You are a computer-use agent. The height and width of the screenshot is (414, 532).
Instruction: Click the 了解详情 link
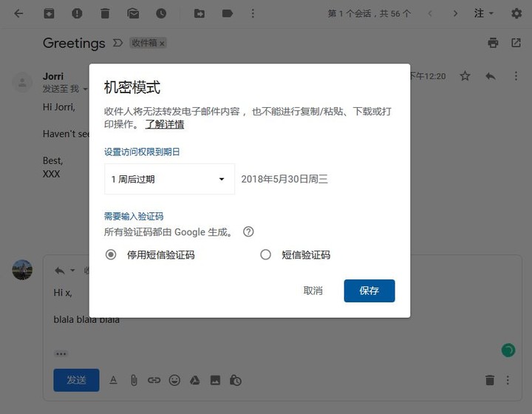[x=165, y=124]
